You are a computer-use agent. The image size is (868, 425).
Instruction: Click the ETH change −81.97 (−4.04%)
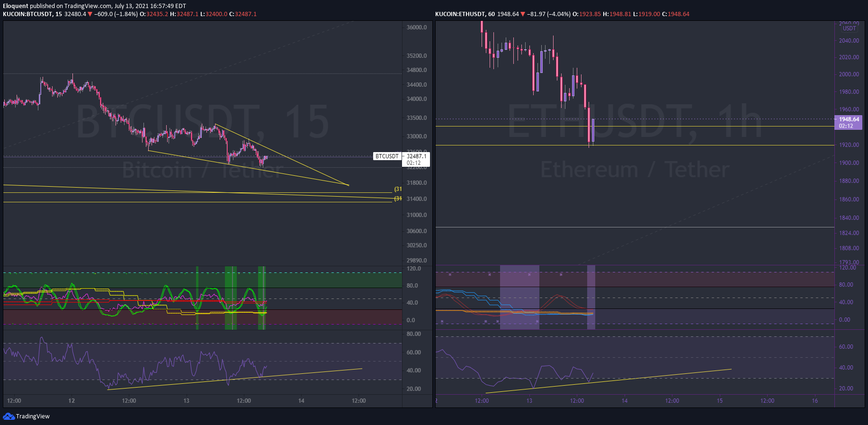(549, 14)
